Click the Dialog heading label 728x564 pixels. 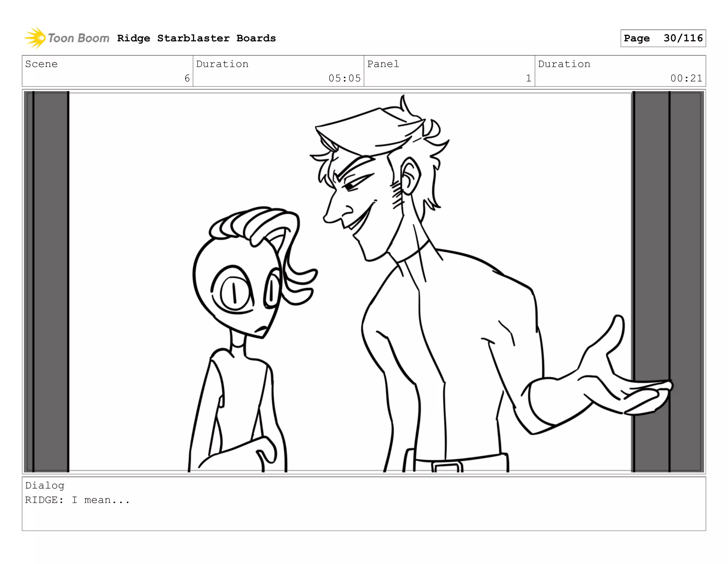point(45,485)
